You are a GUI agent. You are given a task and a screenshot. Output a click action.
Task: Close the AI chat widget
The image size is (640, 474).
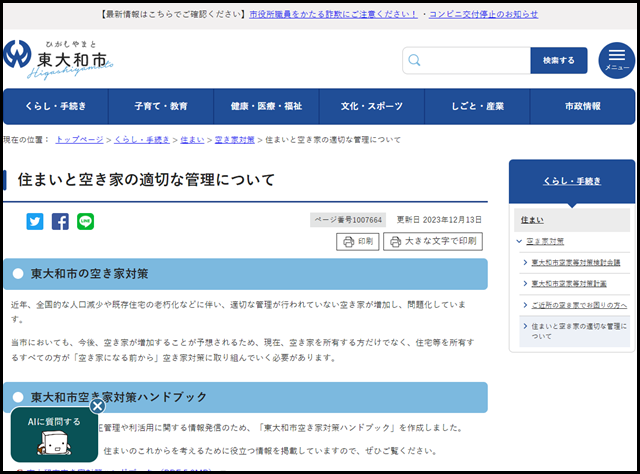[97, 406]
